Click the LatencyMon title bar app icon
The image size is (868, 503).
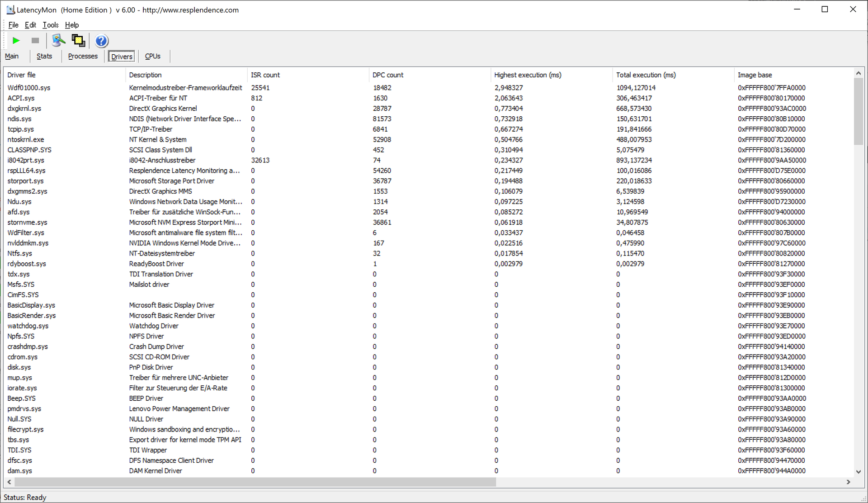coord(10,9)
